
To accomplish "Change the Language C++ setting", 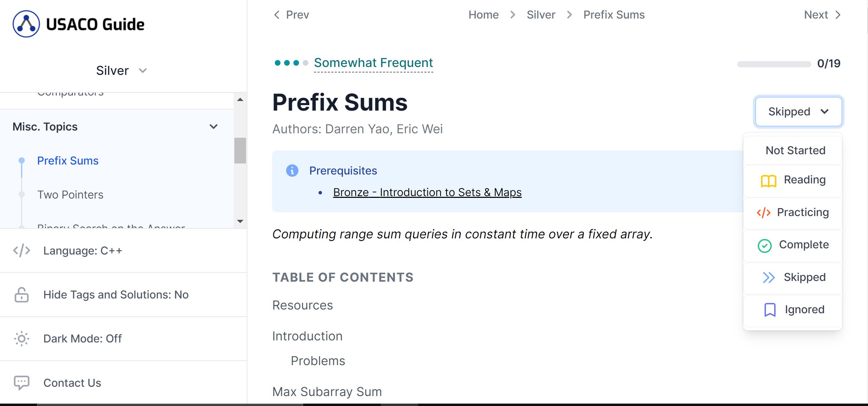I will tap(82, 251).
